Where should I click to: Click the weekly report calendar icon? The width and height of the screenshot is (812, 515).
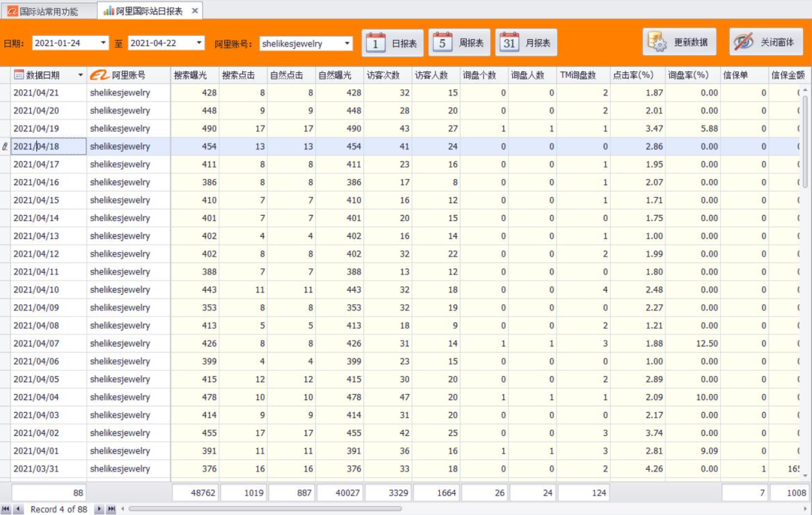click(x=442, y=42)
